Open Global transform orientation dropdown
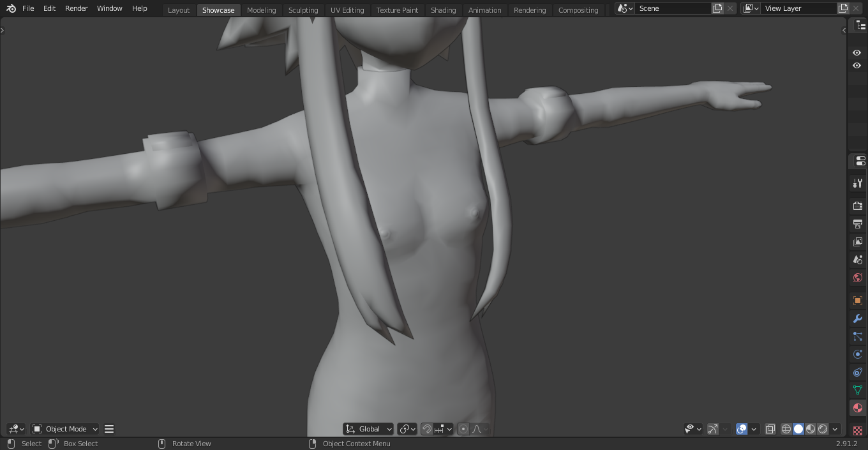Viewport: 868px width, 450px height. (x=369, y=429)
